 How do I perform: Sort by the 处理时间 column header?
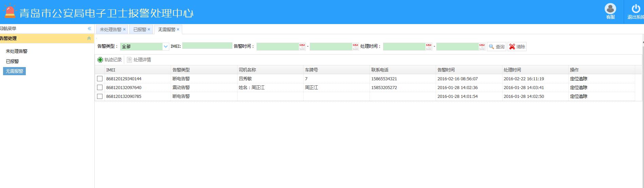click(535, 70)
